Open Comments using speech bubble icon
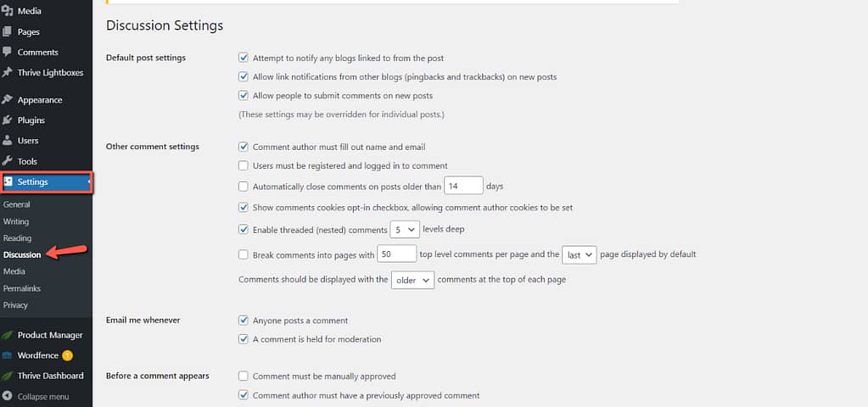868x407 pixels. [7, 52]
